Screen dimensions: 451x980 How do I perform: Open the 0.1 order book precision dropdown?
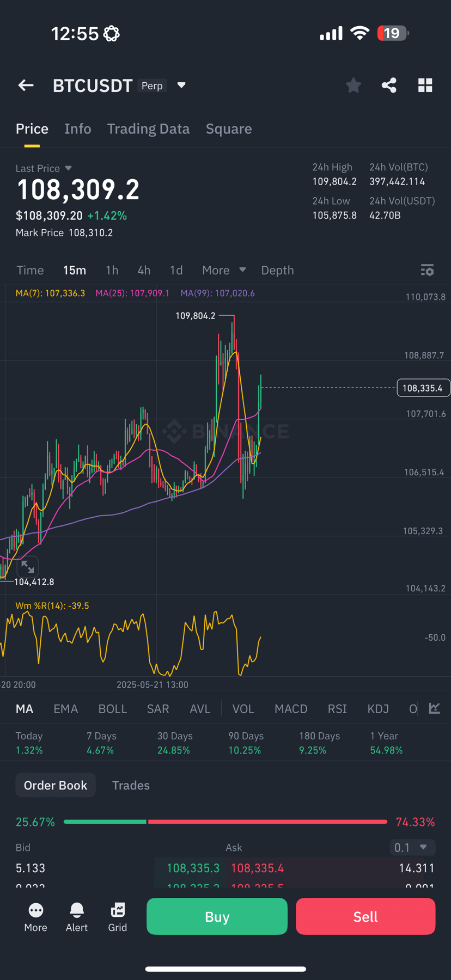(x=412, y=847)
